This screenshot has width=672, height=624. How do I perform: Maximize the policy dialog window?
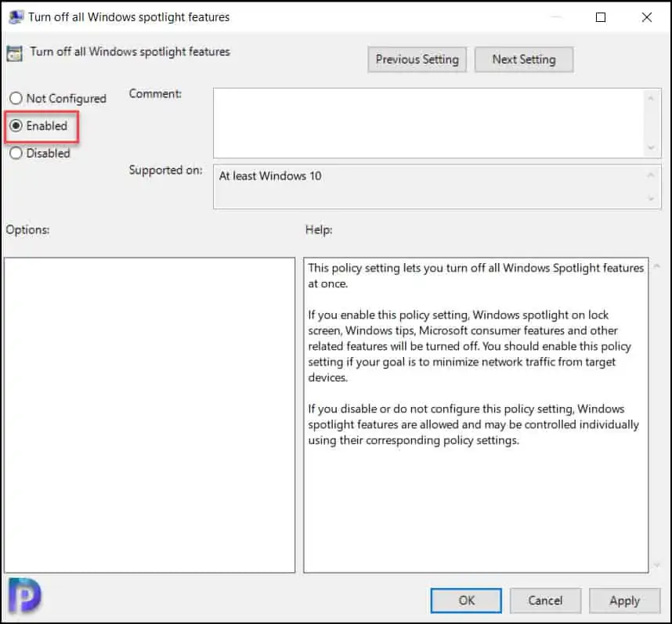pos(601,17)
